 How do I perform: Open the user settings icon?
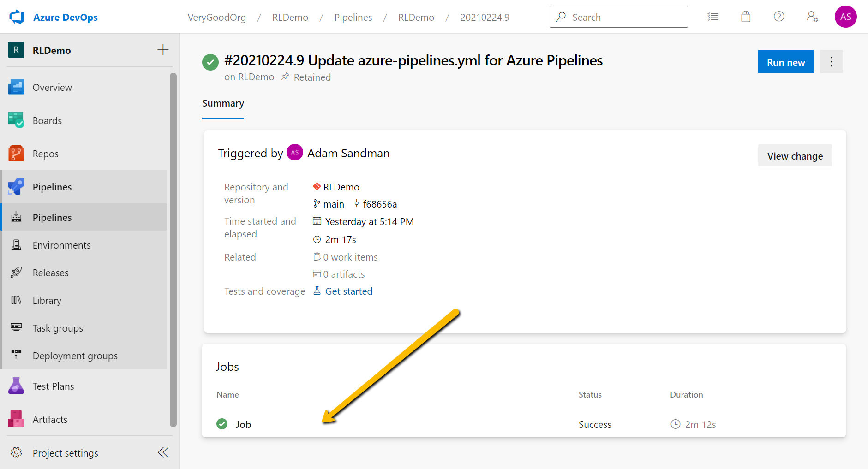coord(812,17)
